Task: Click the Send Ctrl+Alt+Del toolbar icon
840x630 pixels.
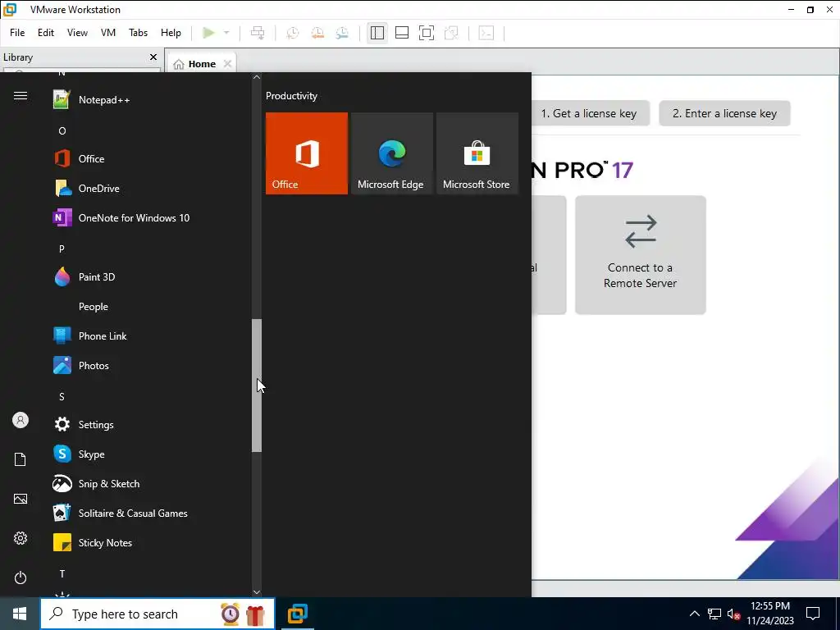Action: point(258,33)
